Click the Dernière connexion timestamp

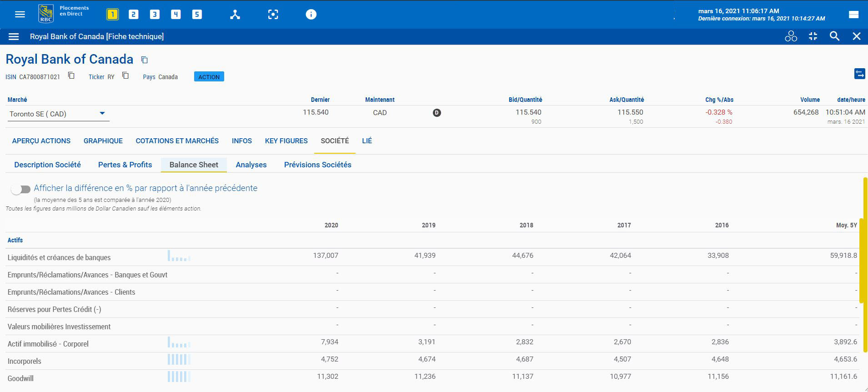762,19
